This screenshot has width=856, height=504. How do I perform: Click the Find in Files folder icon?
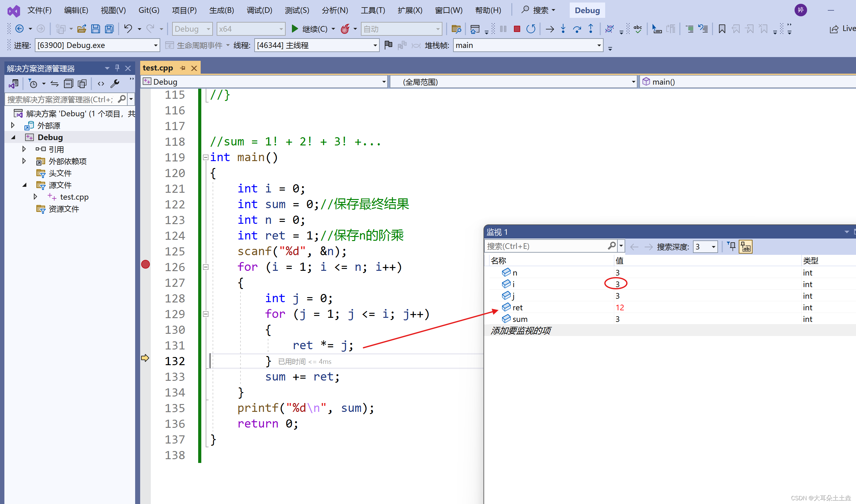pyautogui.click(x=456, y=29)
